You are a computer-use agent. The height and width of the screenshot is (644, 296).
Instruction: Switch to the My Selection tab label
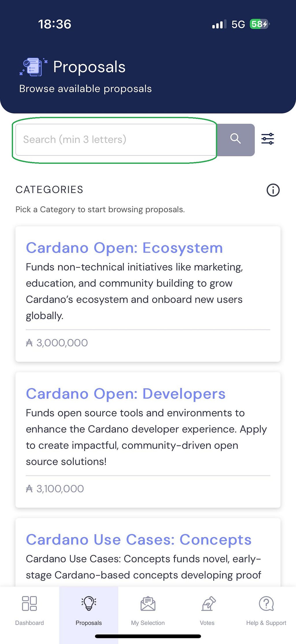click(148, 623)
